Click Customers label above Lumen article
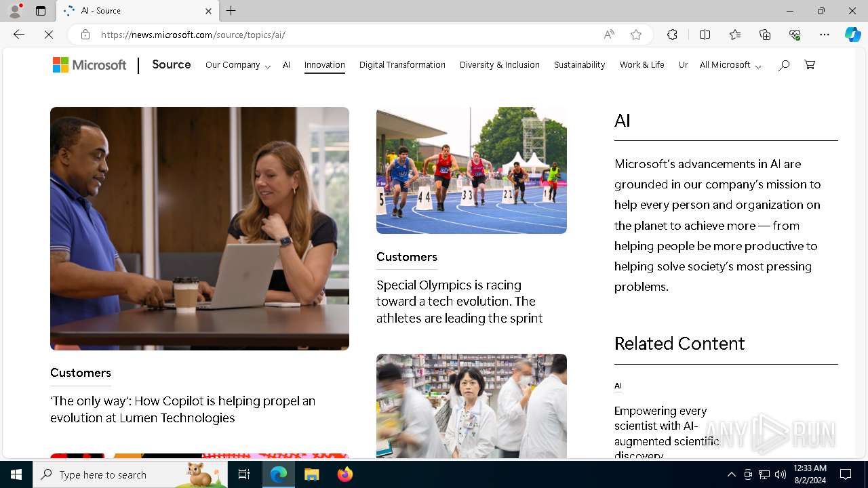The height and width of the screenshot is (488, 868). click(81, 373)
